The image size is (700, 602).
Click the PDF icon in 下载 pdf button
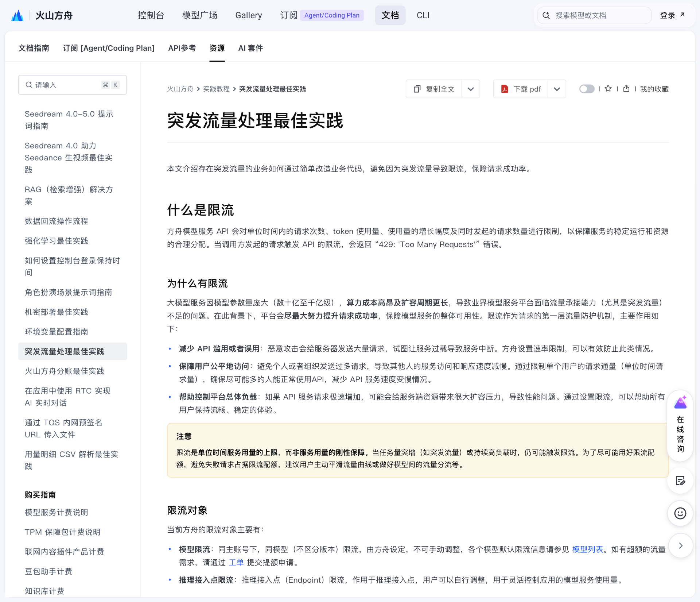[505, 89]
